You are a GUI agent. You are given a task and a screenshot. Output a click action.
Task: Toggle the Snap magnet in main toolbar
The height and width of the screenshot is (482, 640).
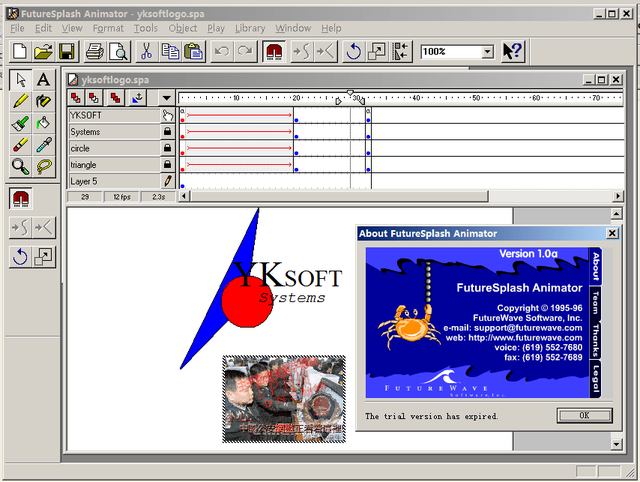click(x=273, y=51)
